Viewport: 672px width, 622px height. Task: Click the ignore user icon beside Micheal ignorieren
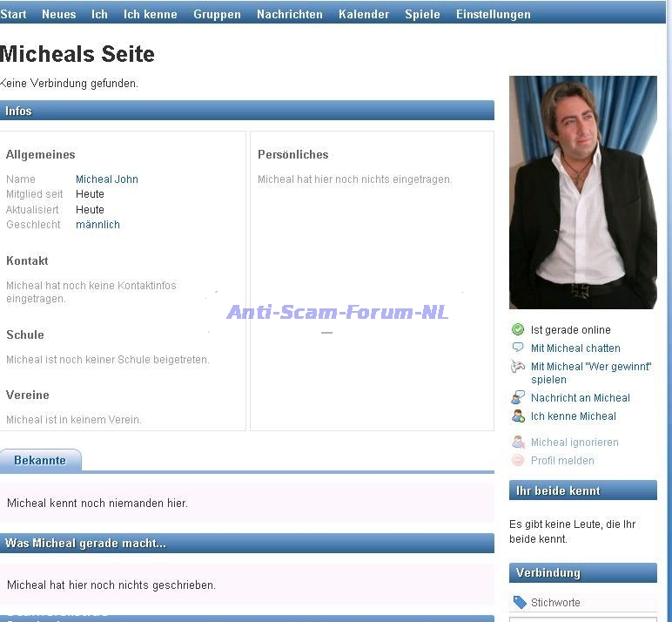tap(518, 442)
